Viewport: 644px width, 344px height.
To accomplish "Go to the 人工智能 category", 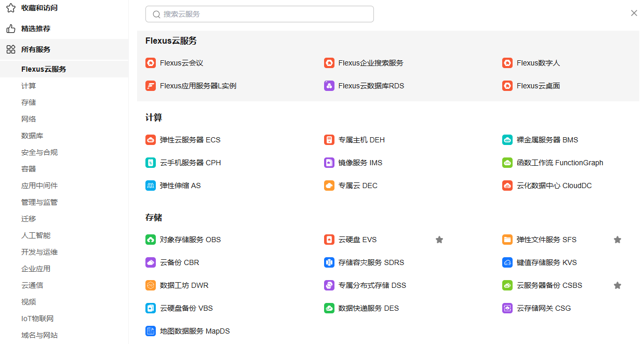I will coord(36,235).
